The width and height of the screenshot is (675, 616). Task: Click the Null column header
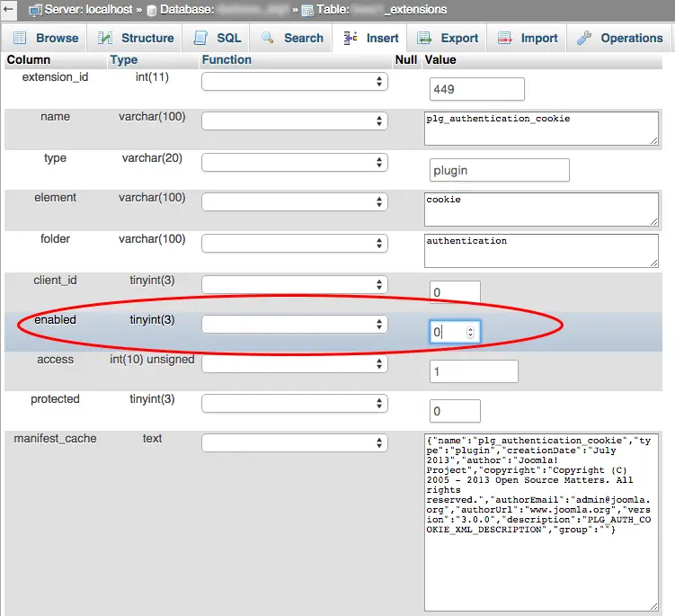tap(406, 60)
